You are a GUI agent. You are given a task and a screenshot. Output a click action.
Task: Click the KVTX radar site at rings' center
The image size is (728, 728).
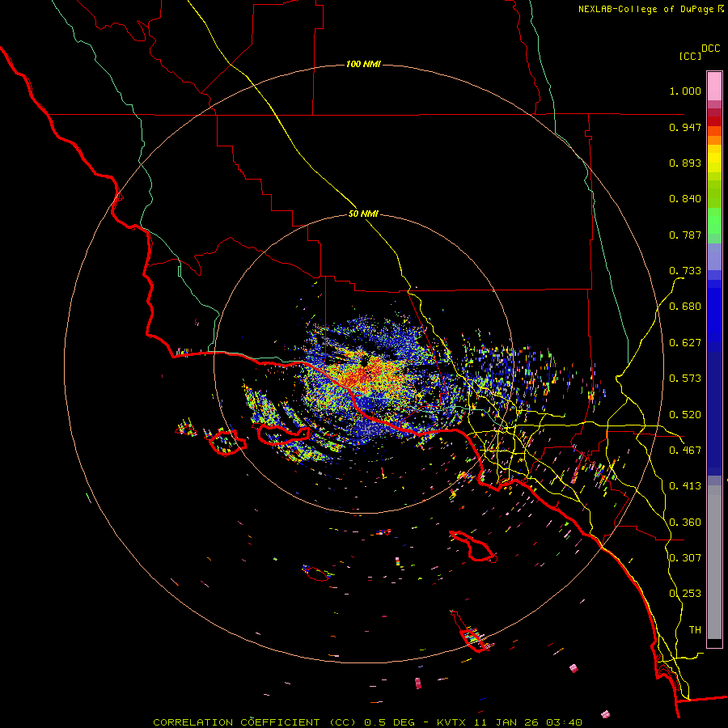pyautogui.click(x=365, y=362)
